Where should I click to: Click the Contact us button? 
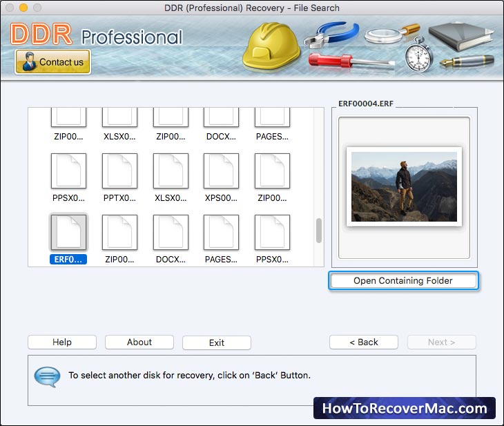coord(52,61)
